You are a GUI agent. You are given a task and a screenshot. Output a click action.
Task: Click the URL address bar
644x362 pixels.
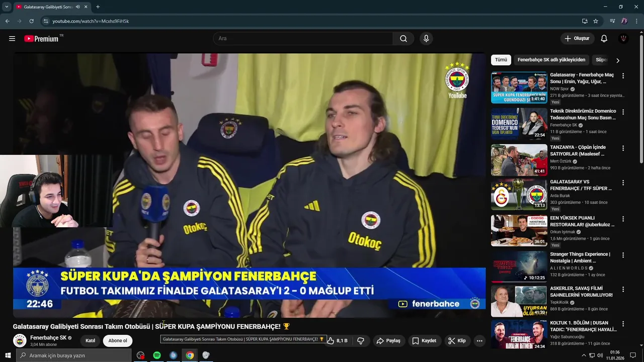click(312, 21)
